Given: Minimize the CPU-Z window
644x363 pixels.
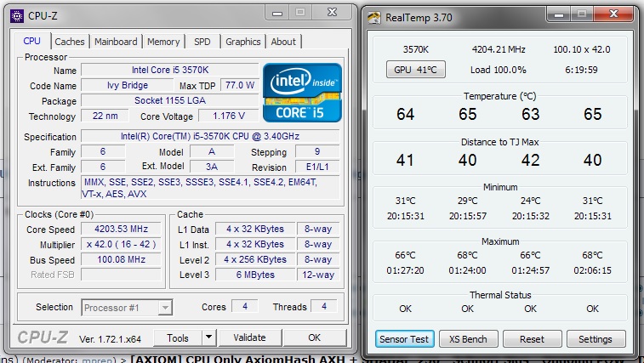Looking at the screenshot, I should click(x=277, y=13).
